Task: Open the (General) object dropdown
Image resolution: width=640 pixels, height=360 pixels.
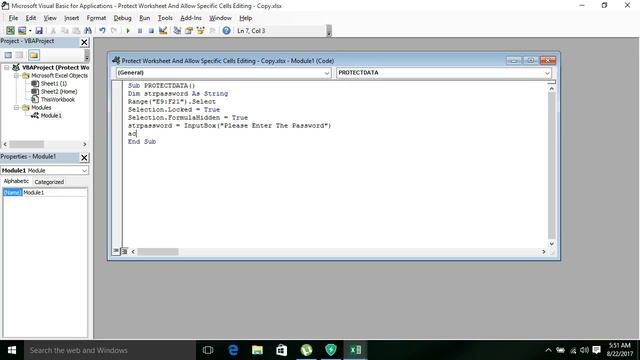Action: coord(327,73)
